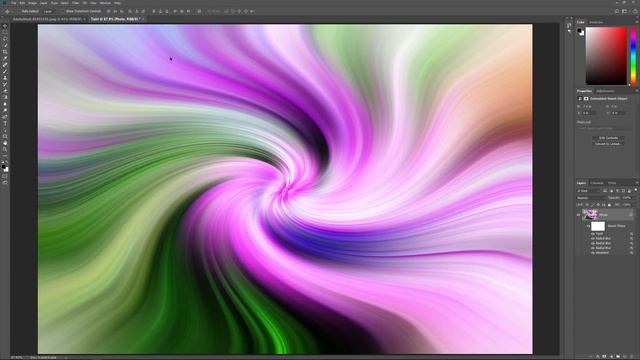Toggle visibility of the Twirl filter
This screenshot has height=360, width=640.
(x=592, y=234)
